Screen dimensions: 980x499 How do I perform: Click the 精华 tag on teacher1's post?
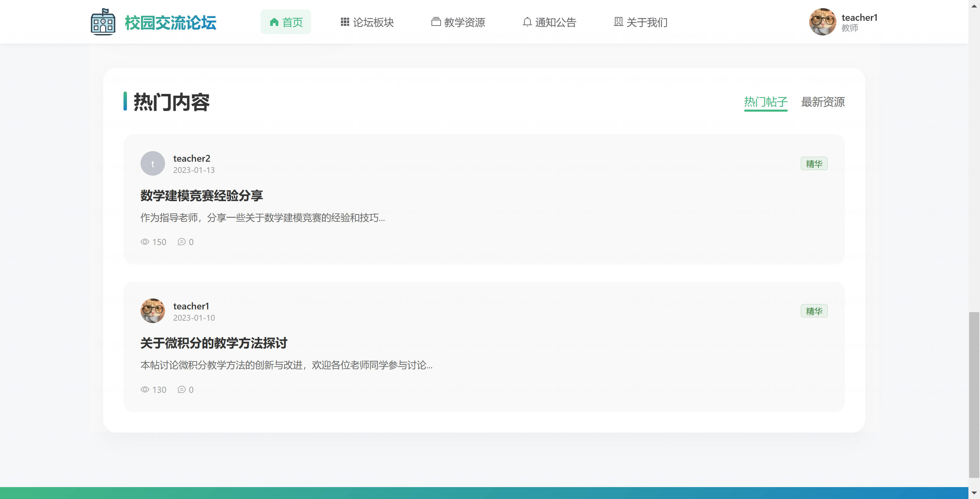814,311
